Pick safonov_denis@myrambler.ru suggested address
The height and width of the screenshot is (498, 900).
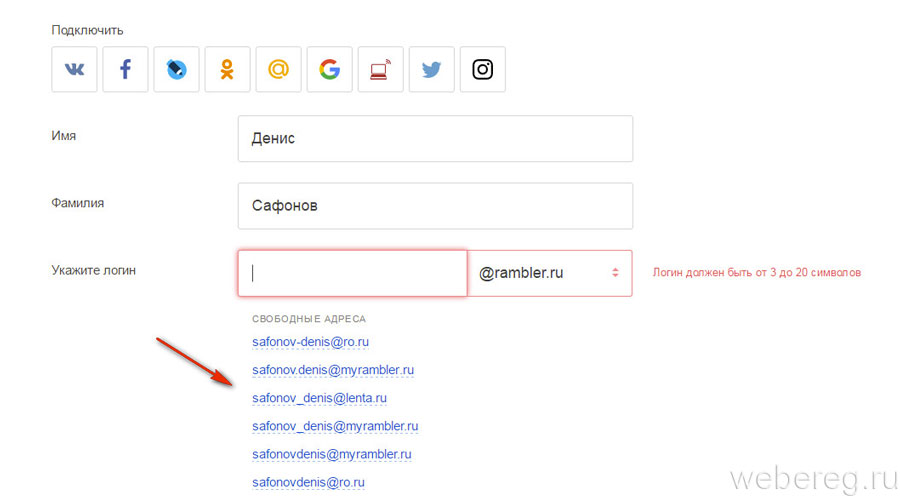coord(335,426)
